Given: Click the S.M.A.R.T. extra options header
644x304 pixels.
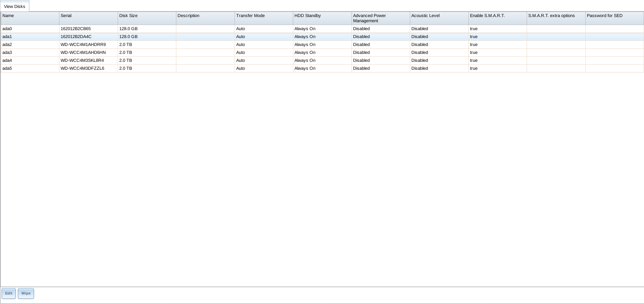Looking at the screenshot, I should (x=556, y=18).
